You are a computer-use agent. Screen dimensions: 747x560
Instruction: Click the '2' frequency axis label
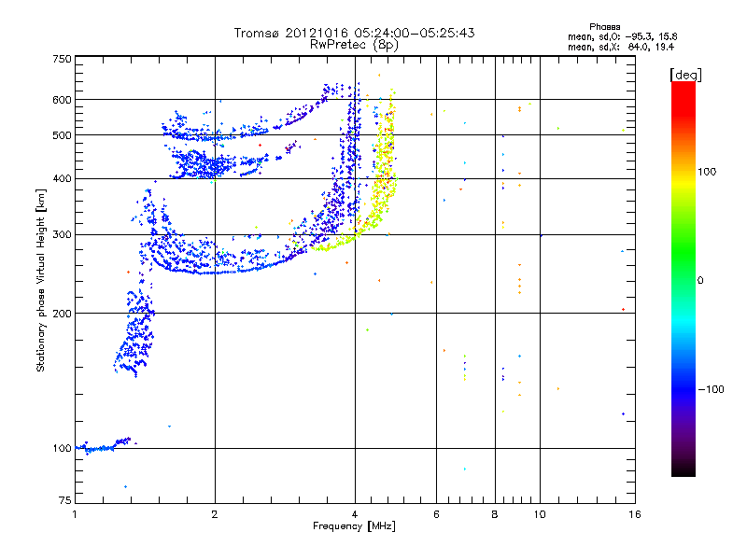tap(215, 514)
